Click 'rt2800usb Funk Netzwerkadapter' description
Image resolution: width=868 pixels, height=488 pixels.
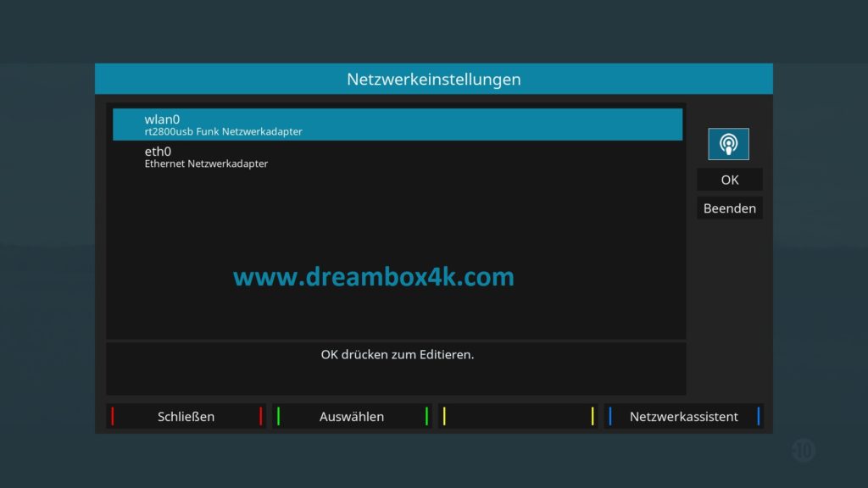(x=223, y=131)
